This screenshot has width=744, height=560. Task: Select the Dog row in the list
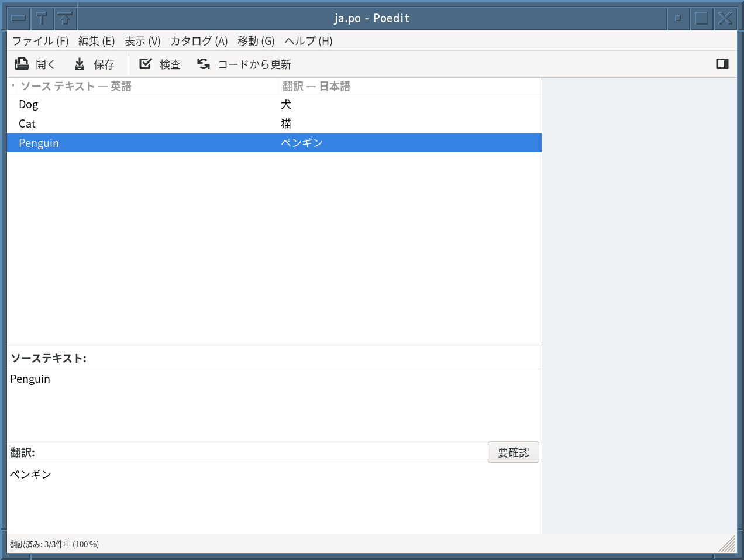pyautogui.click(x=274, y=104)
